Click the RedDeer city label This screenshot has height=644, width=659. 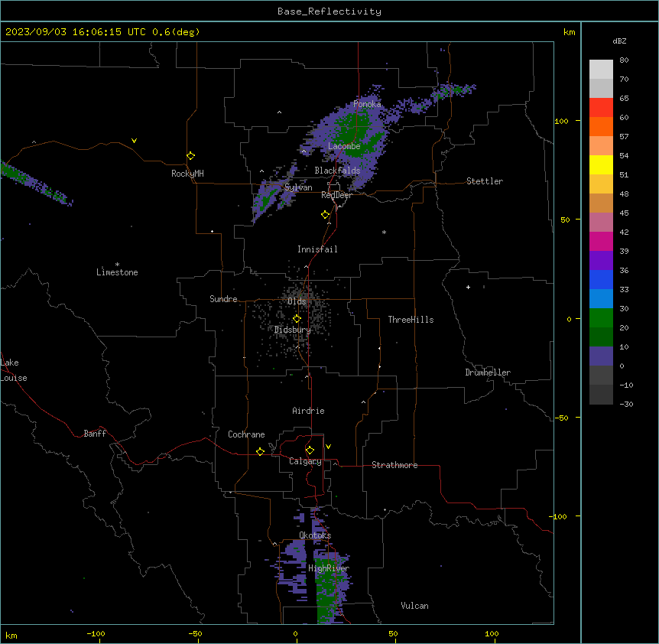pyautogui.click(x=336, y=195)
